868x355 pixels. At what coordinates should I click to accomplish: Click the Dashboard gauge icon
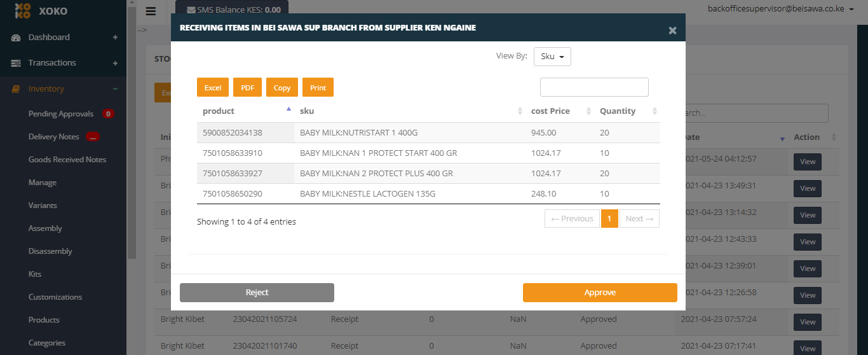tap(16, 38)
